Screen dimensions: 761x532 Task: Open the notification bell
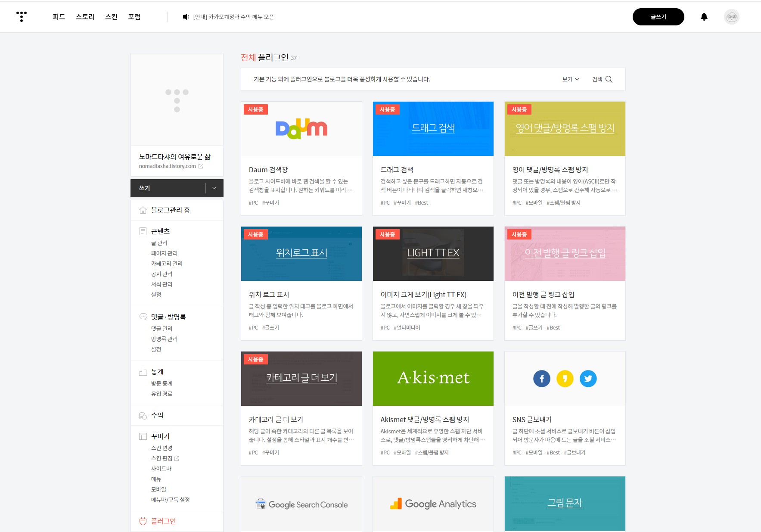[704, 17]
